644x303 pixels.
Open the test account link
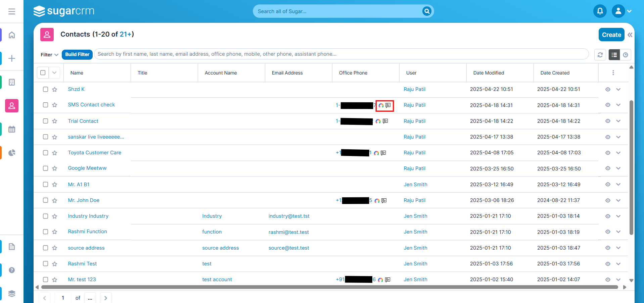click(x=217, y=280)
